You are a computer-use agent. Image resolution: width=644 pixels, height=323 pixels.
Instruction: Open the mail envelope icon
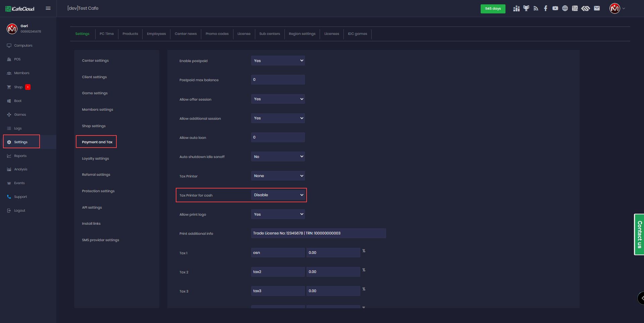[x=597, y=8]
